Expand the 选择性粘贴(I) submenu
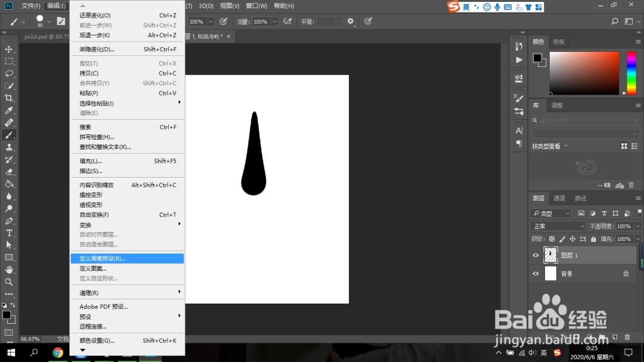 (x=127, y=103)
